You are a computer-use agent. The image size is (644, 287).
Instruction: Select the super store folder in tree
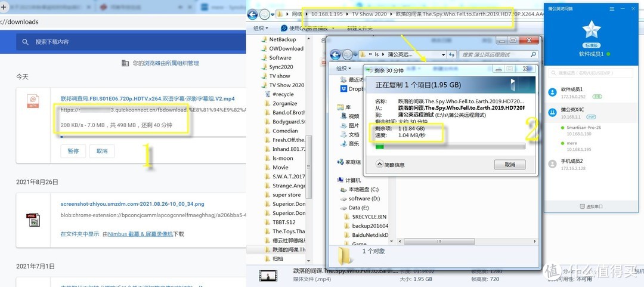point(286,195)
